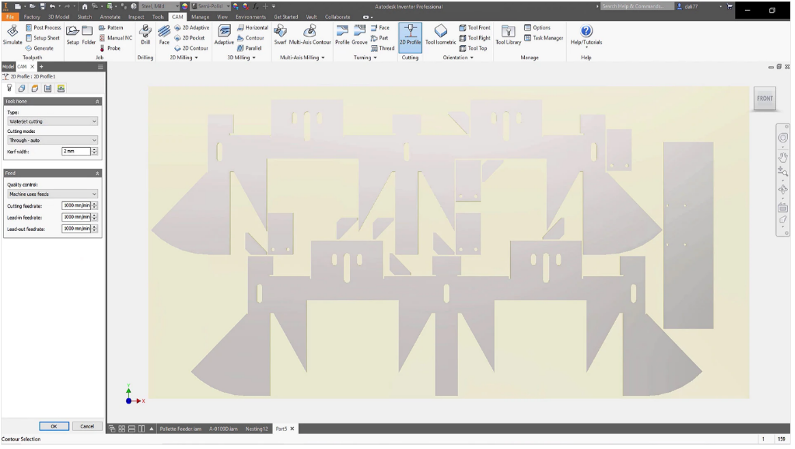Screen dimensions: 795x449
Task: Click the Kerf width input field
Action: 75,151
